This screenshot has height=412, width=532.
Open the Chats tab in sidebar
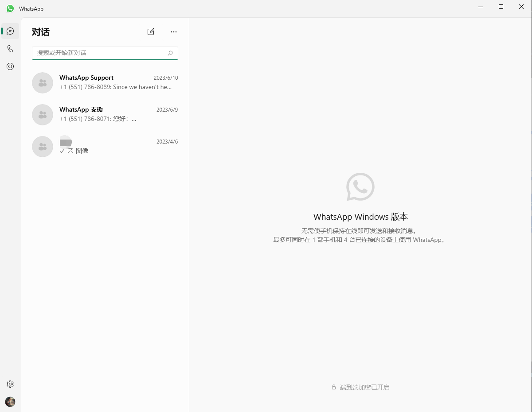tap(10, 31)
